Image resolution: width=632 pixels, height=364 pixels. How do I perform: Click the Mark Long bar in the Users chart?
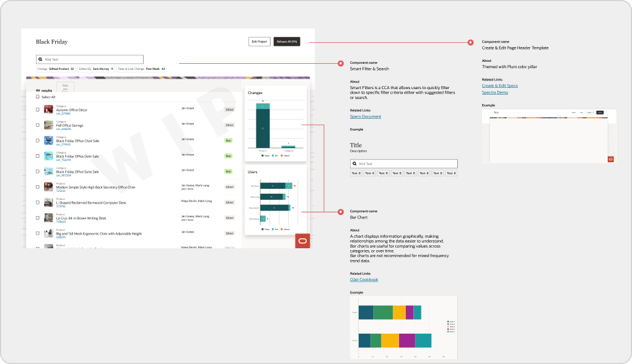click(x=273, y=196)
